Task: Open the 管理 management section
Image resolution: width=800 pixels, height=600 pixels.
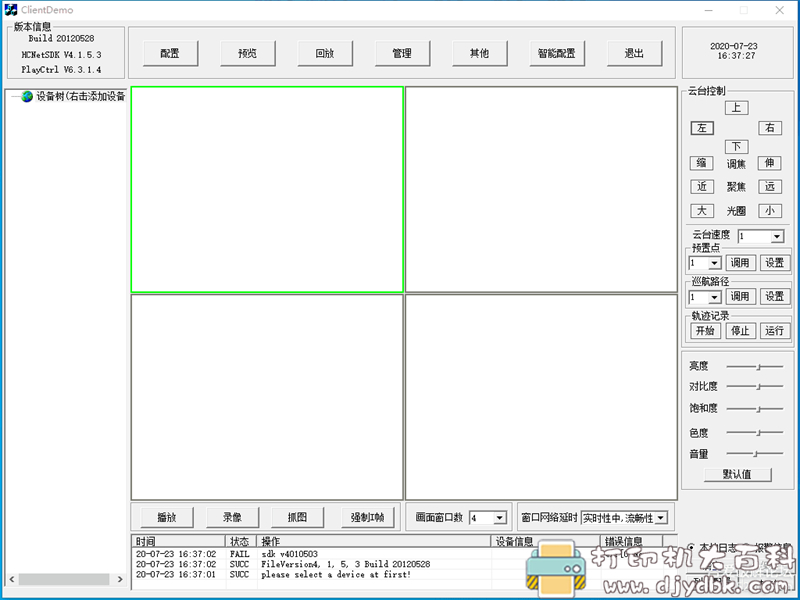Action: coord(403,53)
